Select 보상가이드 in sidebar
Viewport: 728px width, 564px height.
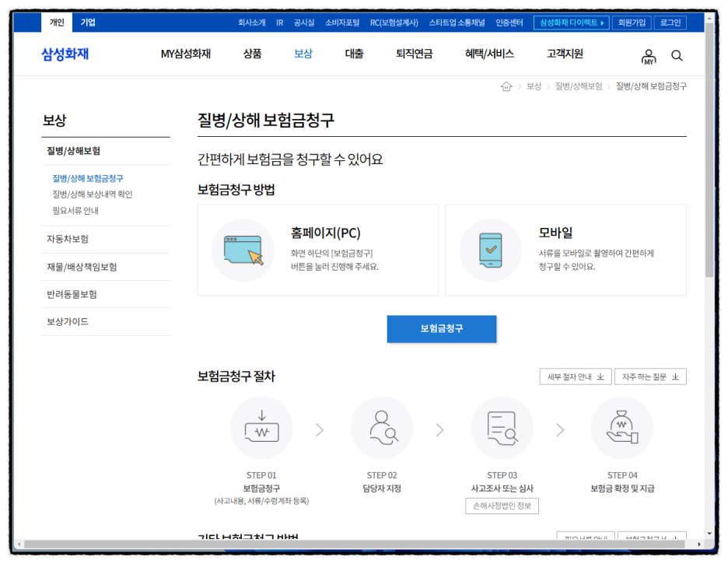68,322
